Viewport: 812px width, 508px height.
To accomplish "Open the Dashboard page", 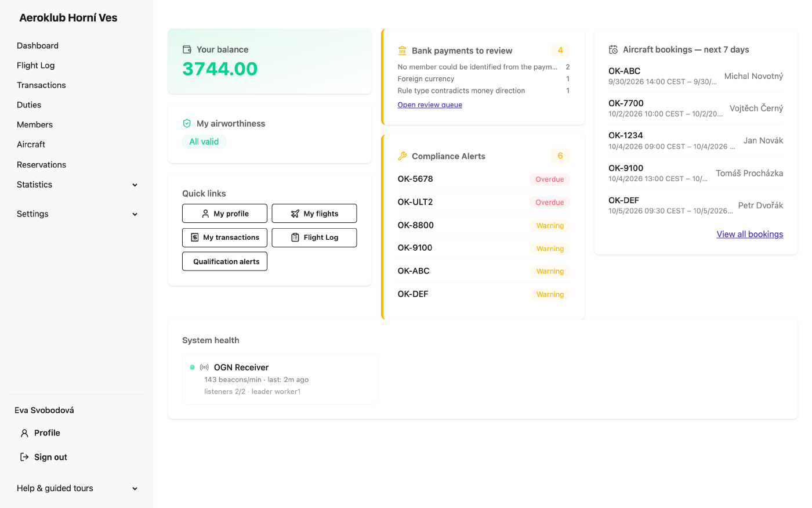I will 38,46.
